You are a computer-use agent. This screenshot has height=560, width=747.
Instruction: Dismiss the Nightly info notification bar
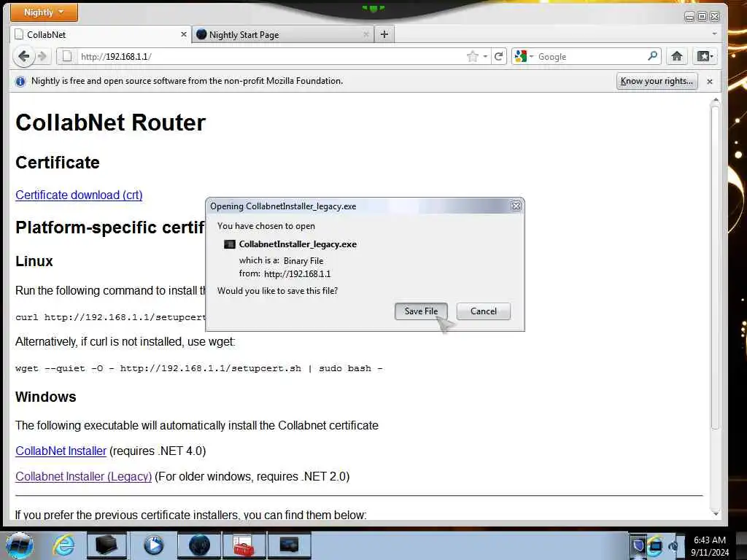pyautogui.click(x=709, y=82)
